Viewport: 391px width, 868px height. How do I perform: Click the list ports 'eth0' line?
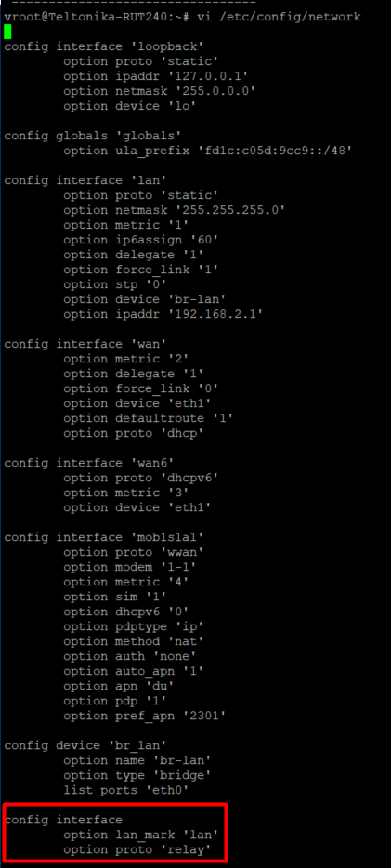(x=126, y=790)
